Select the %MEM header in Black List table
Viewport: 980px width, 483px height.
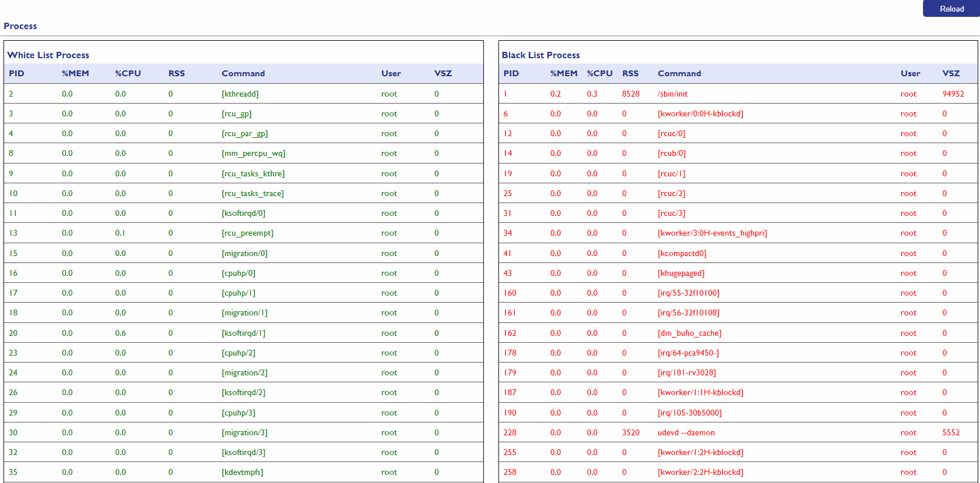(564, 73)
